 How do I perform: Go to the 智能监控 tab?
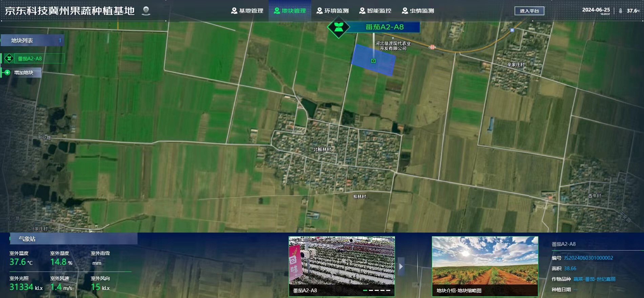click(375, 11)
